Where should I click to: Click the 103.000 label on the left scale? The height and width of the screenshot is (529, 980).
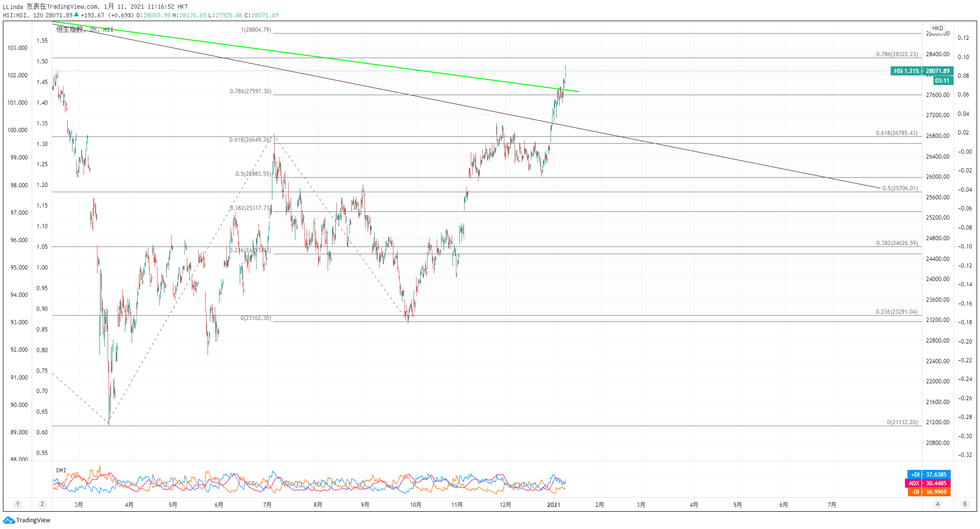[x=18, y=48]
